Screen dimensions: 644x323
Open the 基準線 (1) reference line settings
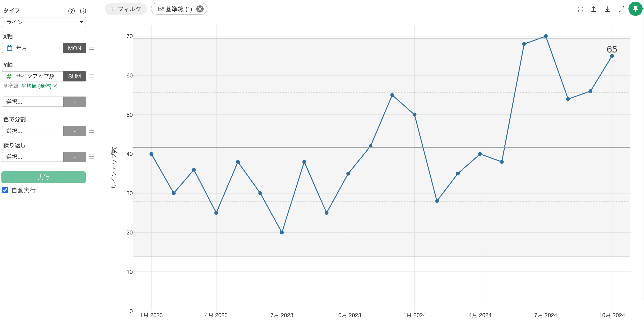pos(175,9)
